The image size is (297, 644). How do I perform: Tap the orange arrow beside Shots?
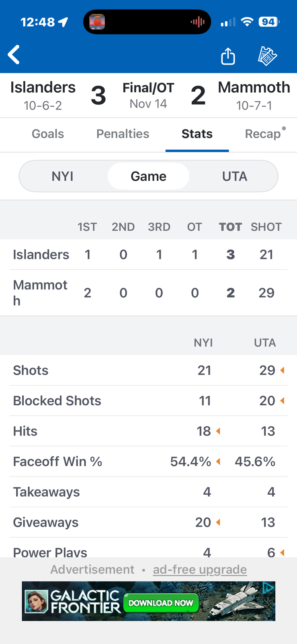point(283,370)
